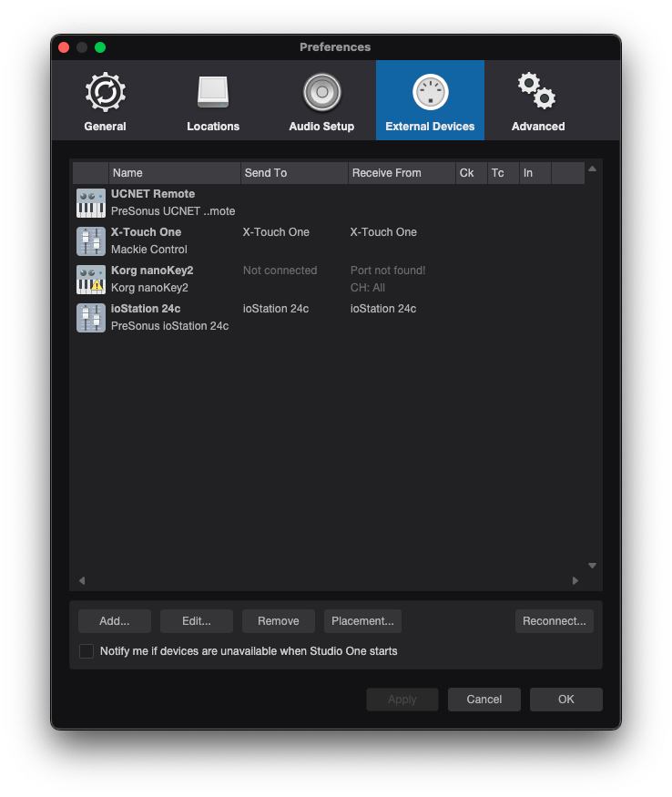Click the Add... button
The width and height of the screenshot is (672, 797).
(115, 621)
